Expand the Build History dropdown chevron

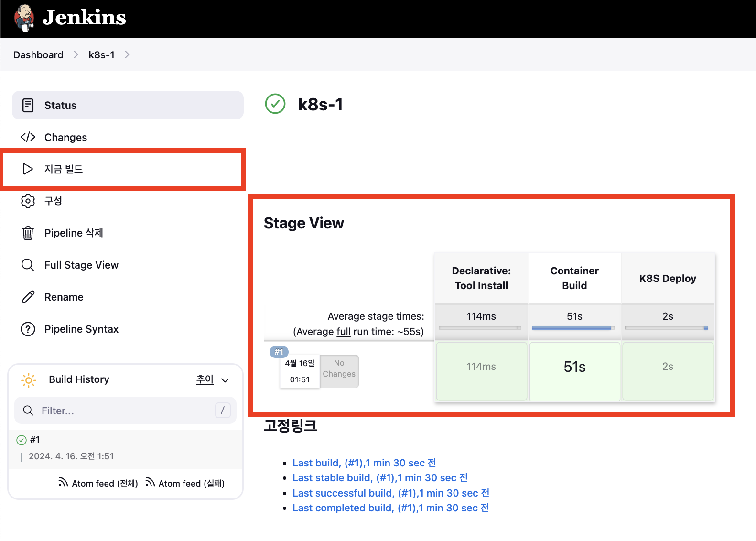225,380
